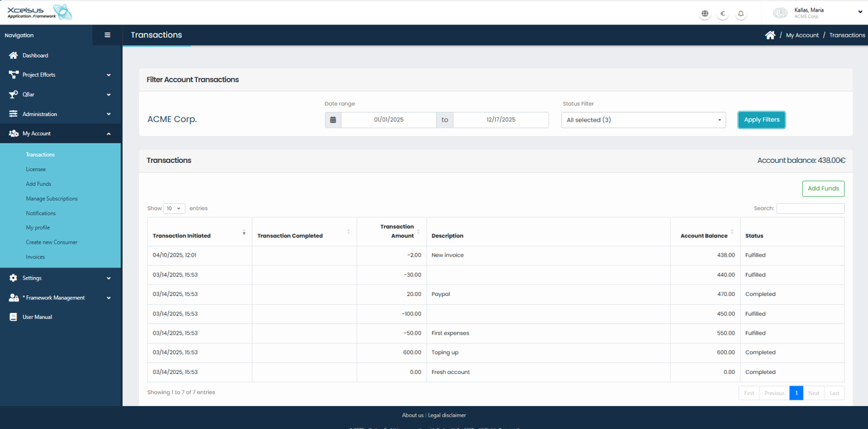Toggle the hamburger navigation menu icon
Image resolution: width=868 pixels, height=429 pixels.
click(x=107, y=35)
